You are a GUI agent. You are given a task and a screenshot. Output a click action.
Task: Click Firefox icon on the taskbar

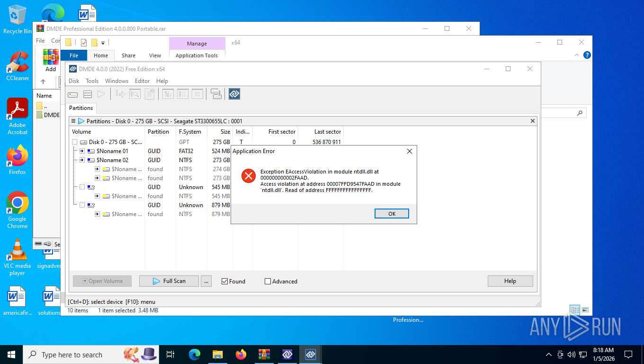[241, 355]
